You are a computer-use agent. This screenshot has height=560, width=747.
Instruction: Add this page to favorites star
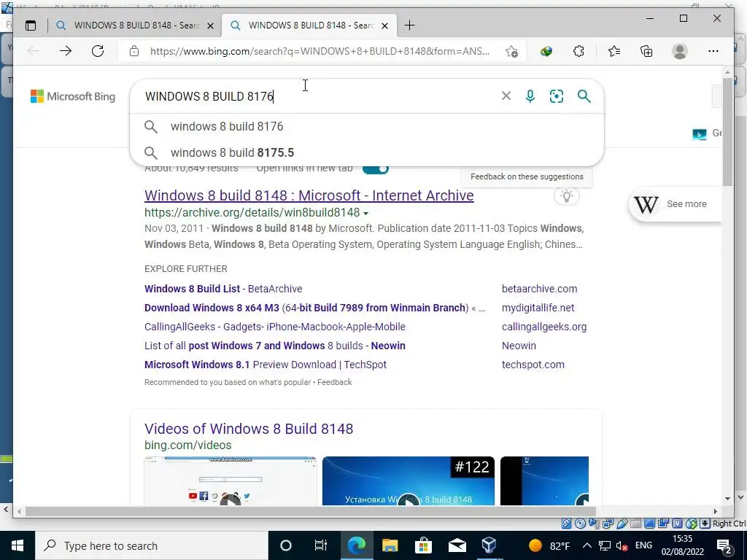click(x=511, y=51)
